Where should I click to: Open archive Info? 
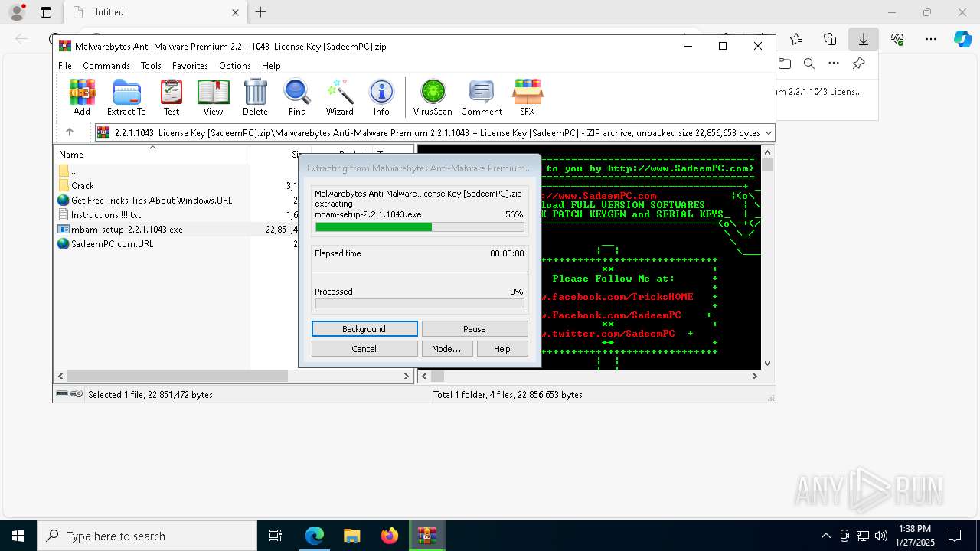pyautogui.click(x=381, y=97)
